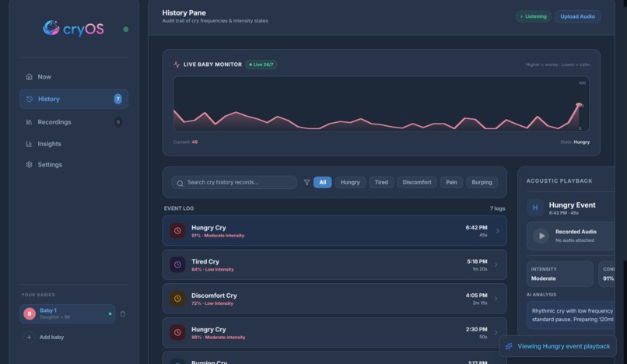The image size is (627, 364).
Task: Open the Now page in the sidebar
Action: pyautogui.click(x=74, y=77)
